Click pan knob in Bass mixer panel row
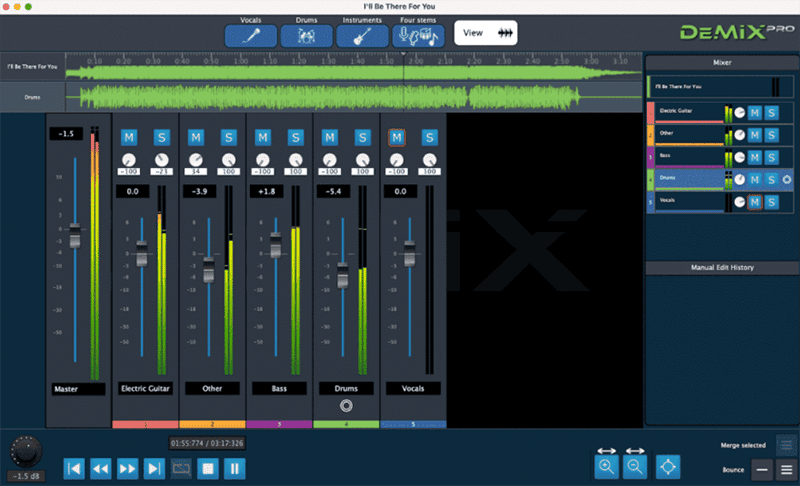The image size is (800, 486). 739,158
